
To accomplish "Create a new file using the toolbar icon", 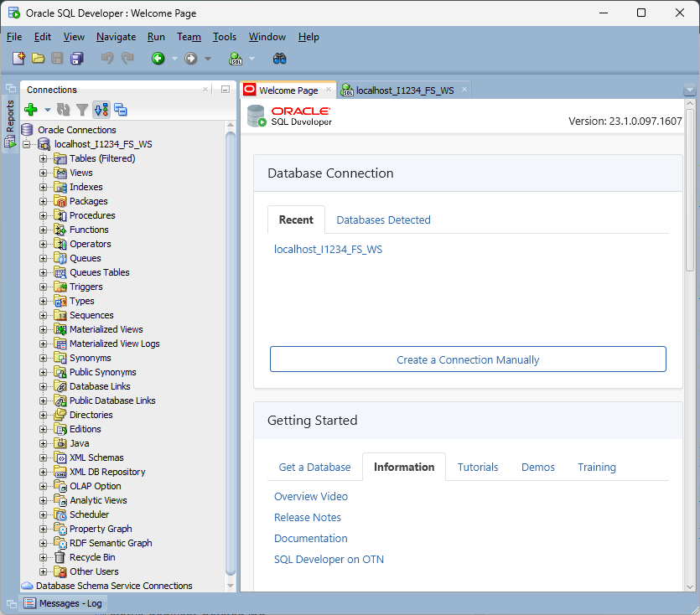I will tap(18, 58).
